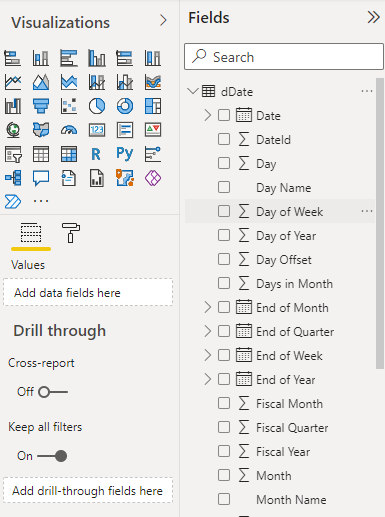
Task: Collapse the Visualizations pane
Action: [163, 21]
